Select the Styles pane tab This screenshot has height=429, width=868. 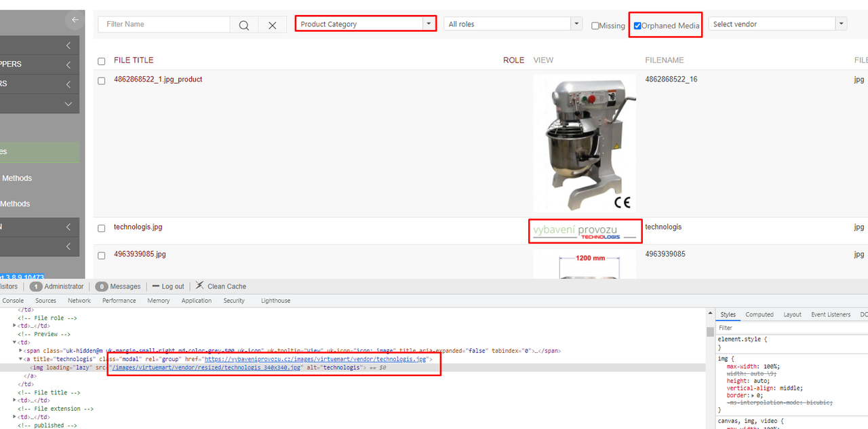[728, 315]
